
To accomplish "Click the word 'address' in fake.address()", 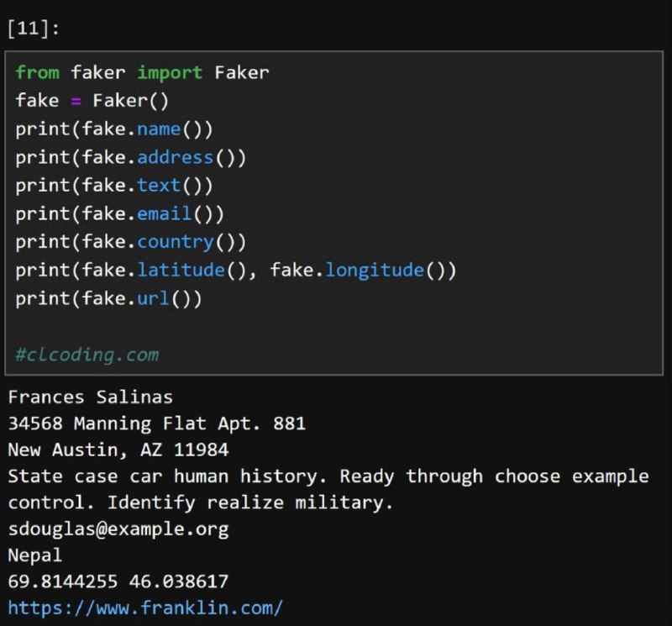I will (x=175, y=157).
